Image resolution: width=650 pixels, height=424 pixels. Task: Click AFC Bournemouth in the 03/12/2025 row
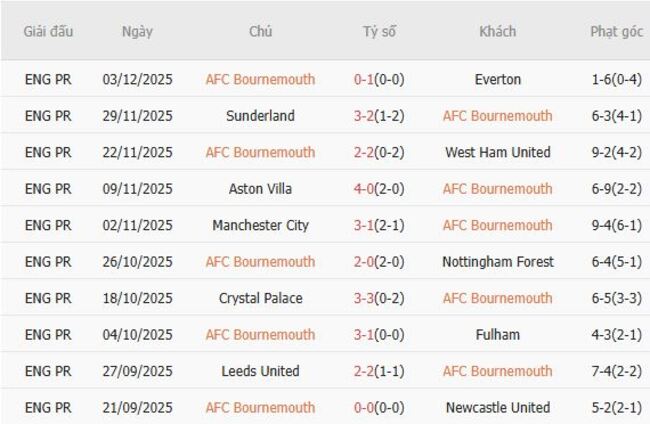[x=260, y=79]
